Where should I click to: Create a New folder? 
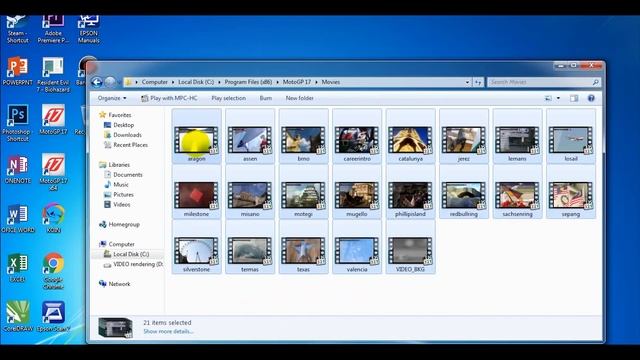pos(300,98)
